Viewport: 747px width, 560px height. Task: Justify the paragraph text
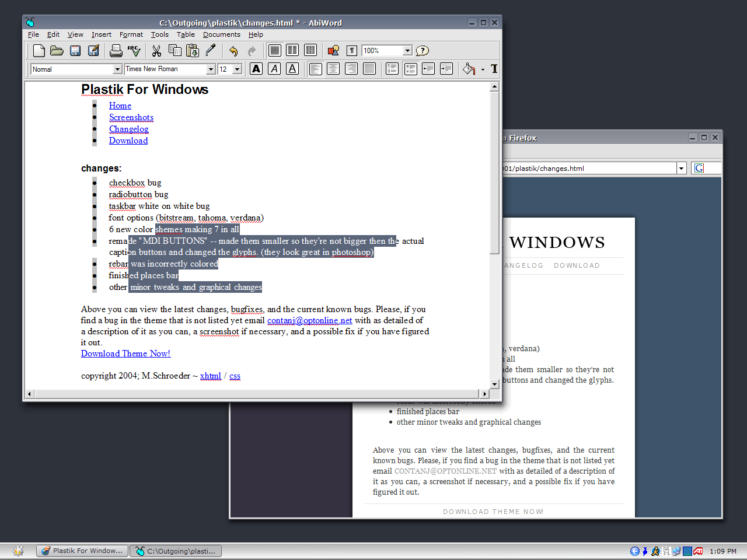(369, 69)
